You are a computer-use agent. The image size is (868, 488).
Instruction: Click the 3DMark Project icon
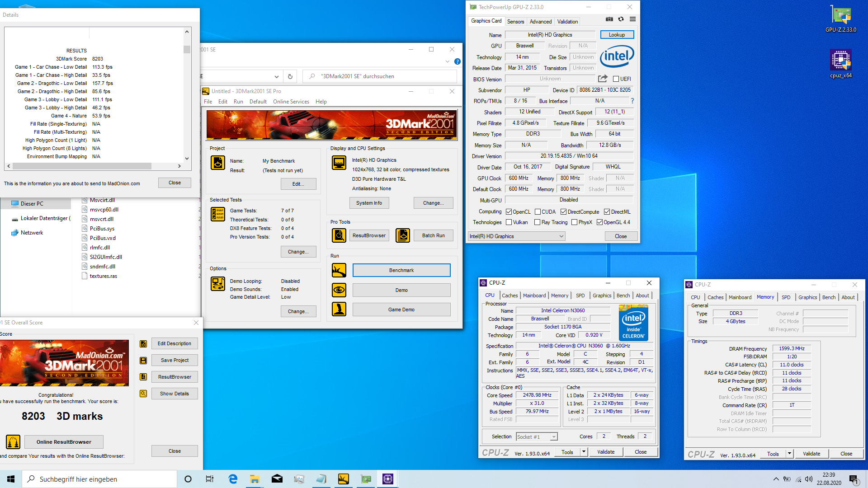[x=218, y=163]
